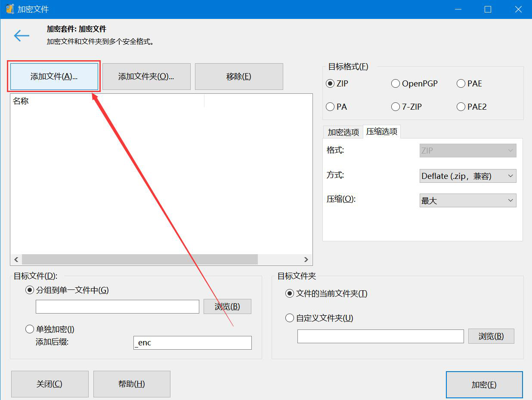Switch to 加密选项 tab
Viewport: 532px width, 400px height.
(x=343, y=132)
